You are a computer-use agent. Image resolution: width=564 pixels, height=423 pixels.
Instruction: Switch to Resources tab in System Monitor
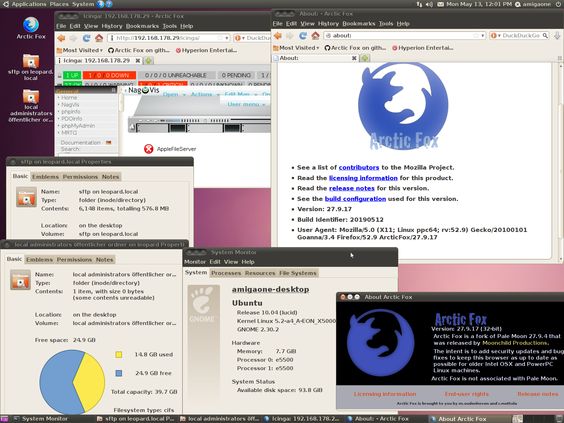coord(260,273)
